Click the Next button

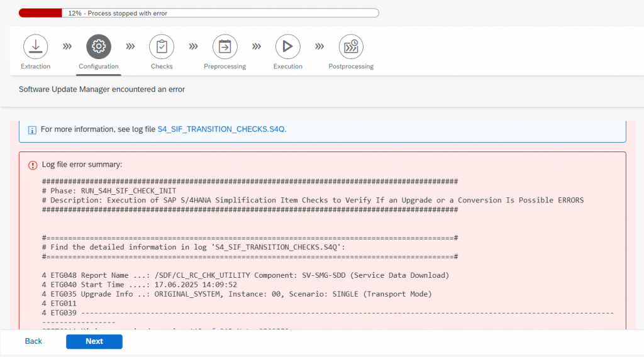[94, 341]
